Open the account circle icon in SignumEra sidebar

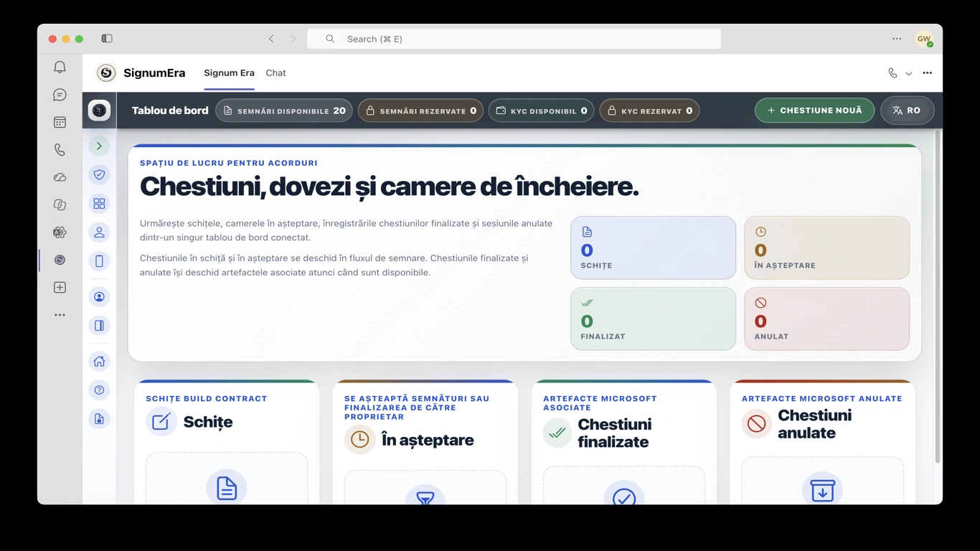tap(99, 296)
